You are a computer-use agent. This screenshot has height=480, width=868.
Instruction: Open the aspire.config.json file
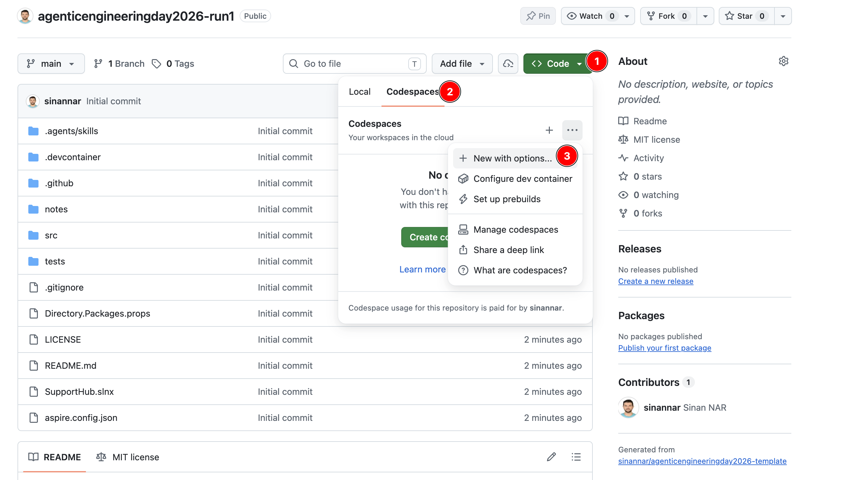81,417
